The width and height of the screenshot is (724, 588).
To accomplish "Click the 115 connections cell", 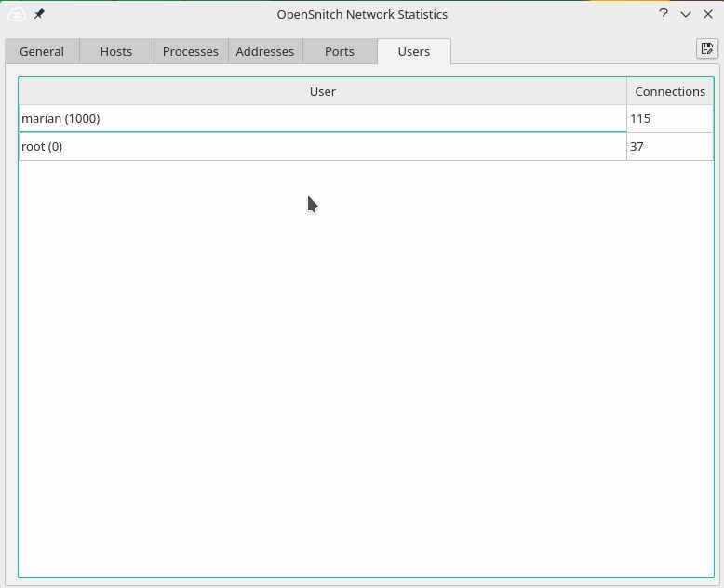I will click(x=670, y=118).
